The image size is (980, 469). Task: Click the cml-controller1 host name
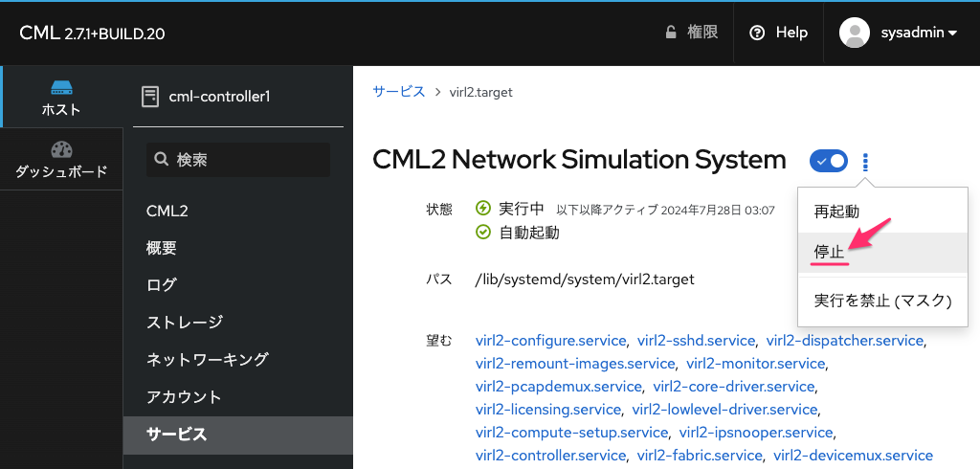tap(220, 97)
